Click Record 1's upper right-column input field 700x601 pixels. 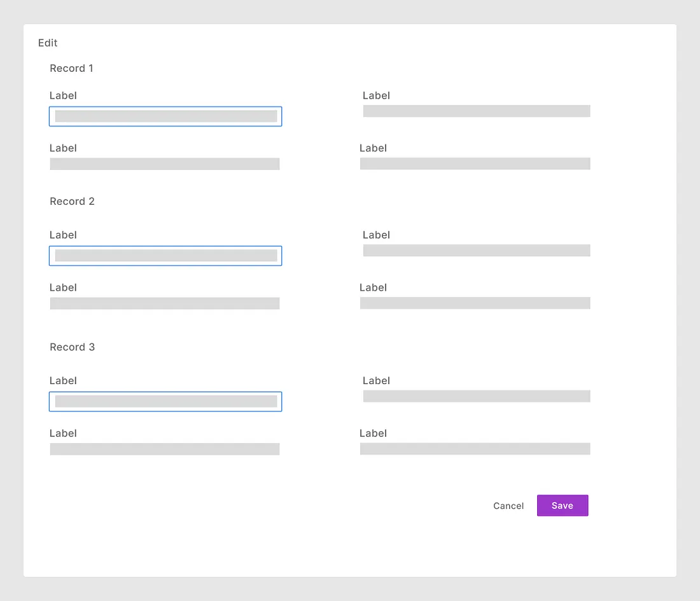tap(476, 111)
